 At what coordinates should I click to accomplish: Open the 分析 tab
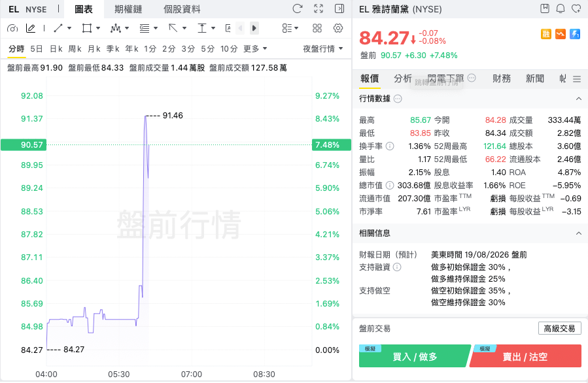403,78
